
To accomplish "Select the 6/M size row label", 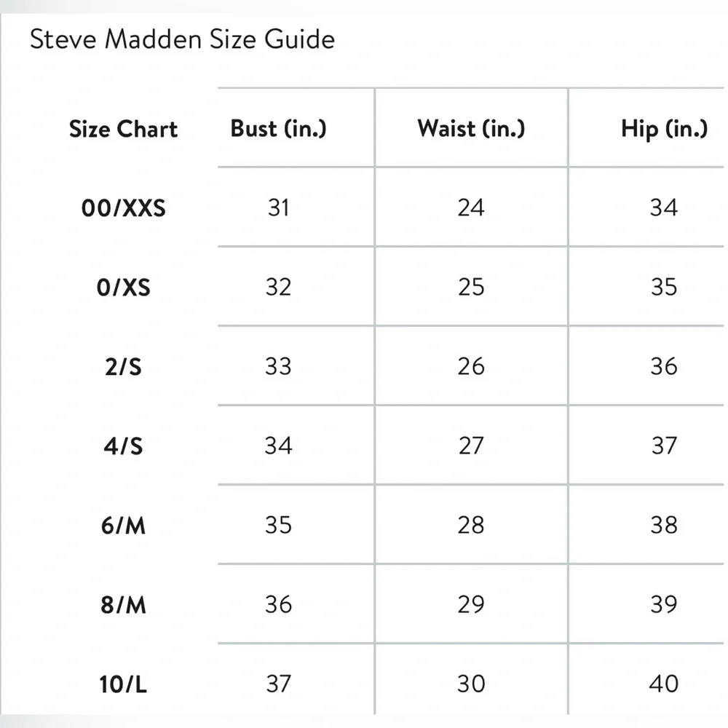I will point(123,525).
